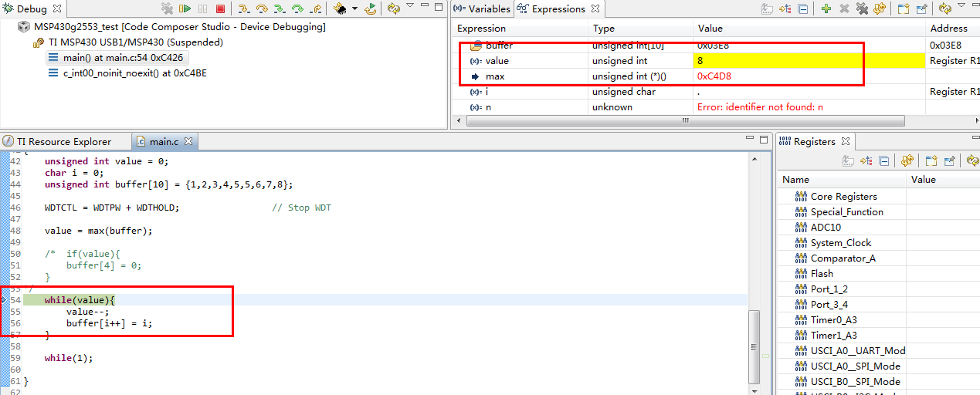Click Show Type Names icon in Expressions
This screenshot has height=395, width=980.
point(767,9)
